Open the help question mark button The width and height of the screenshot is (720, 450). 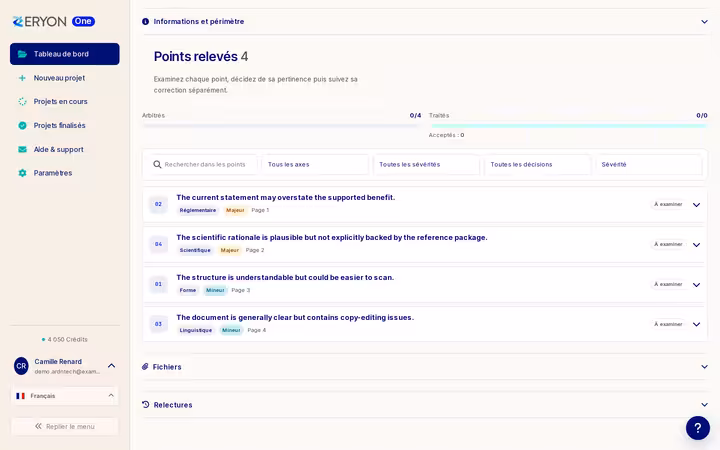[698, 428]
